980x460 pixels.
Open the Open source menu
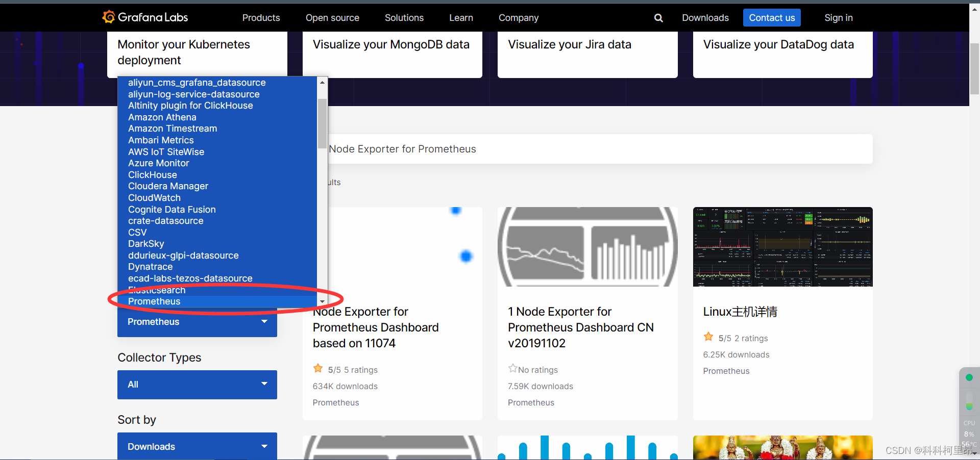coord(332,18)
